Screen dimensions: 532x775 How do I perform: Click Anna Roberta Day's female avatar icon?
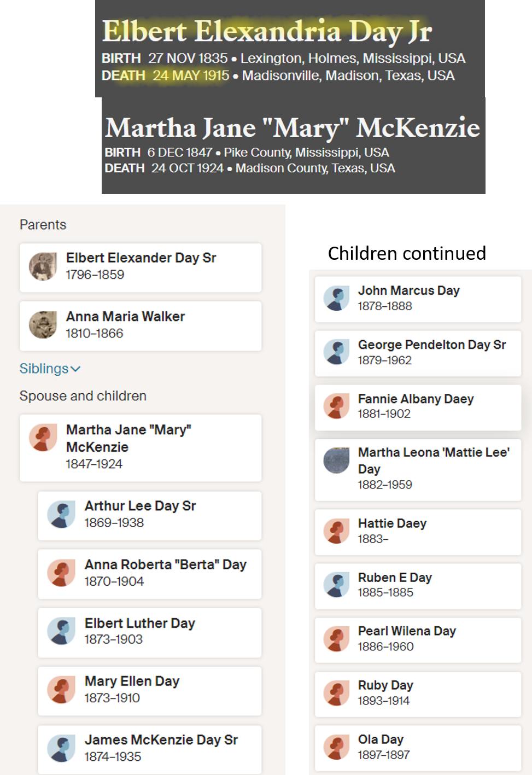click(61, 573)
